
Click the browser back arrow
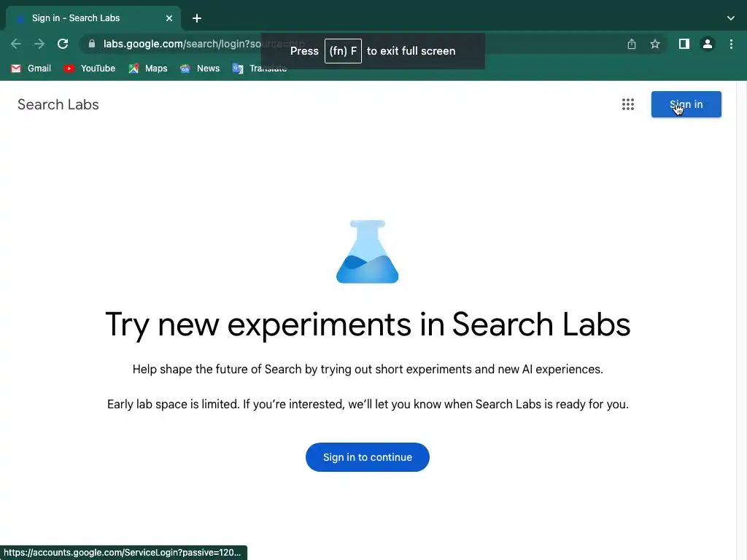(x=16, y=44)
